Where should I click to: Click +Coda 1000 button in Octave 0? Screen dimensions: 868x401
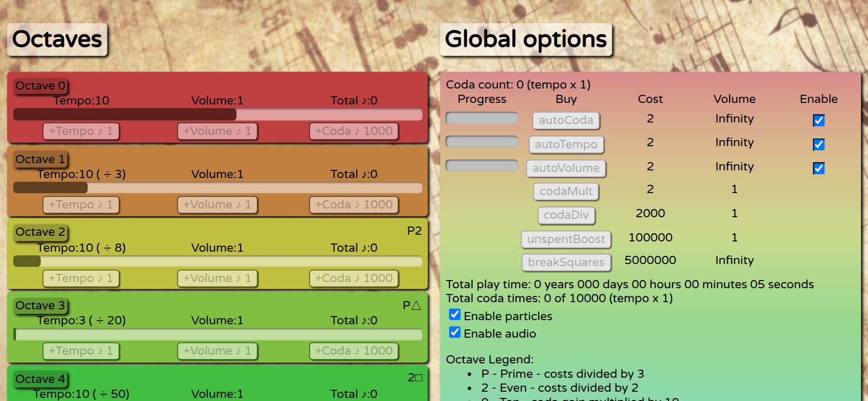354,131
